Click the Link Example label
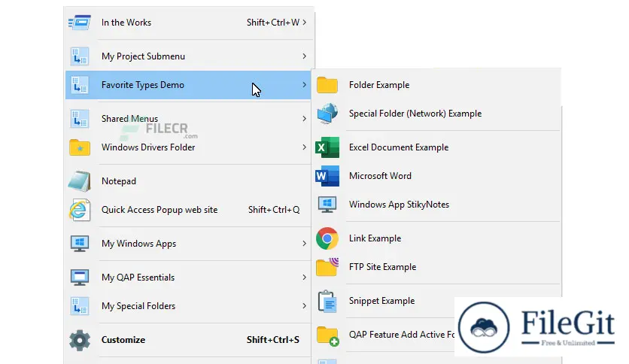 point(375,238)
